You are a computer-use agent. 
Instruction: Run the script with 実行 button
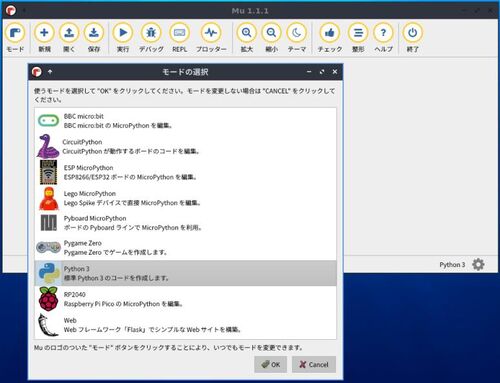pos(123,38)
